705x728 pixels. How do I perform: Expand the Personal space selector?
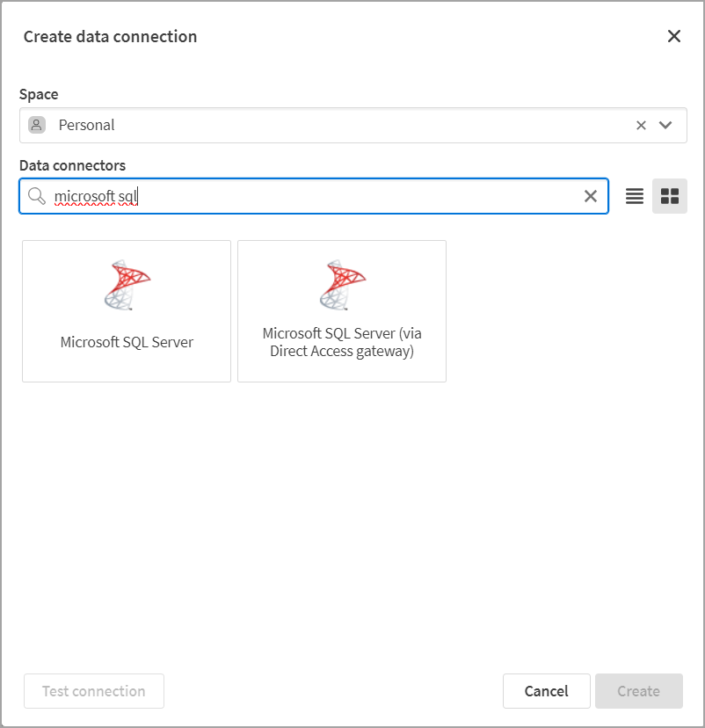(x=665, y=125)
